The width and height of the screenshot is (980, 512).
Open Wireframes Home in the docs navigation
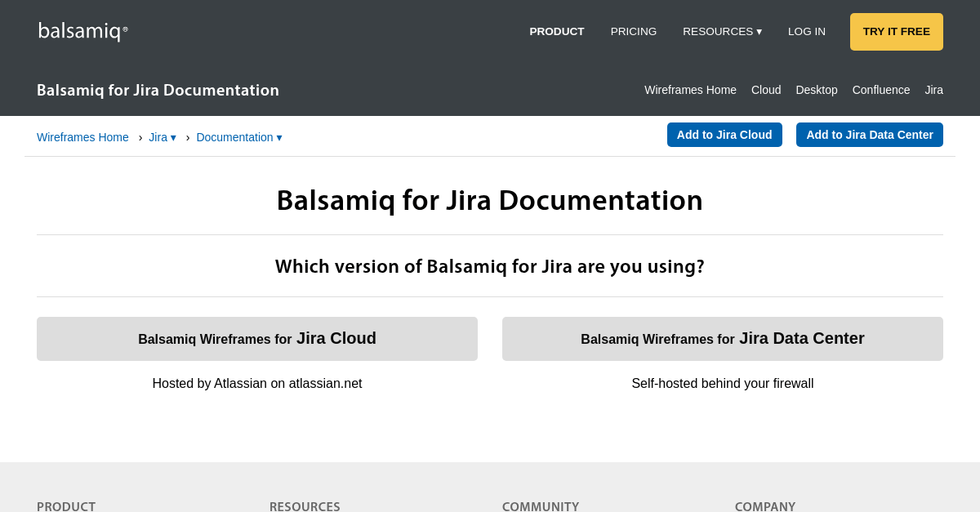point(690,90)
